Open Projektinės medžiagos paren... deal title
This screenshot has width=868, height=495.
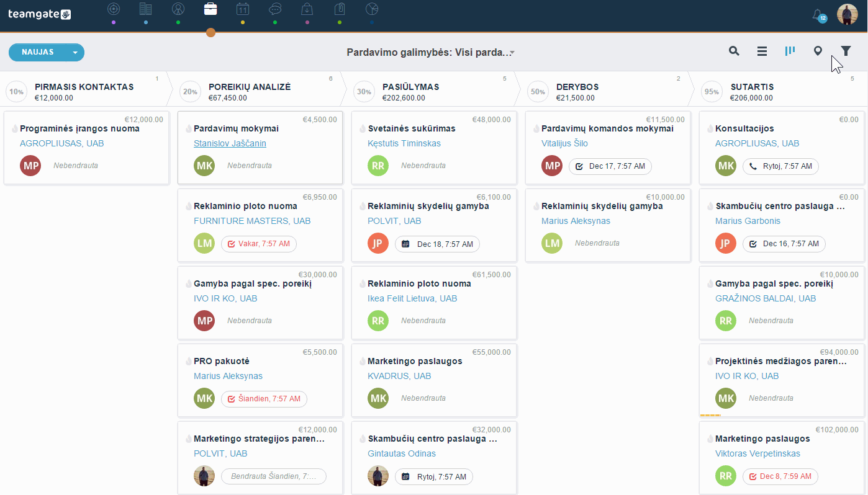[x=781, y=361]
